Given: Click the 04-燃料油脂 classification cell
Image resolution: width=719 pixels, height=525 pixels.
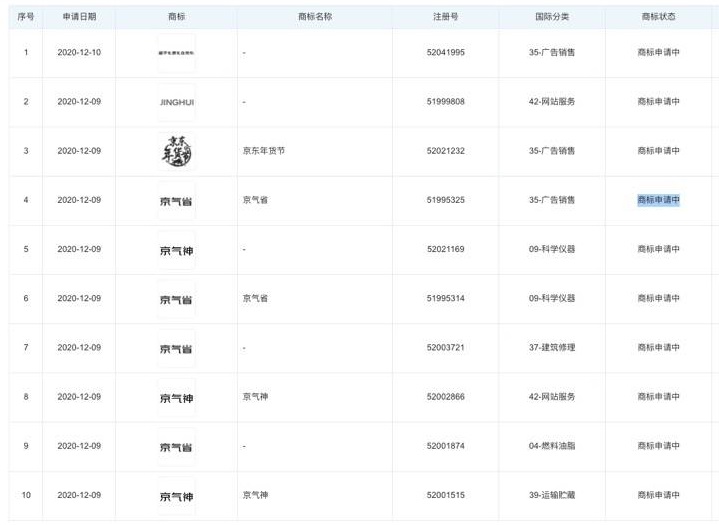Looking at the screenshot, I should pos(553,446).
